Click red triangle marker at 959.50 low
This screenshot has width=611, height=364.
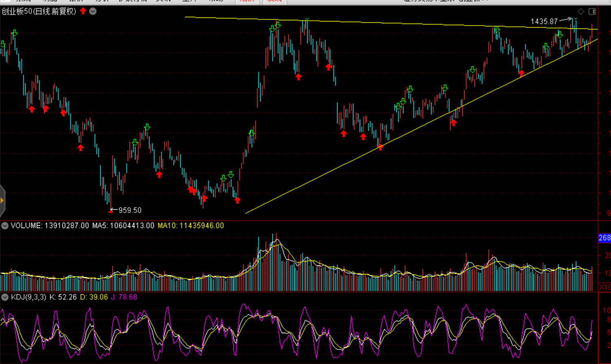pyautogui.click(x=110, y=211)
